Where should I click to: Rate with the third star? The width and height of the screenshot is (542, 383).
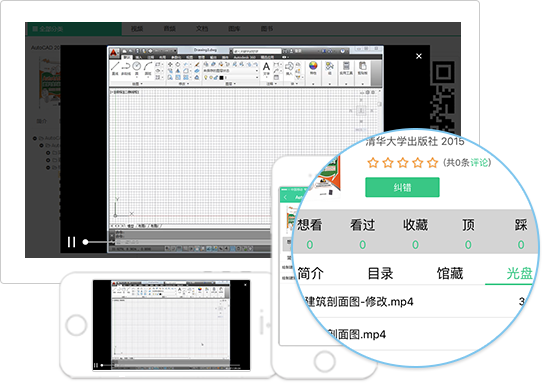403,162
